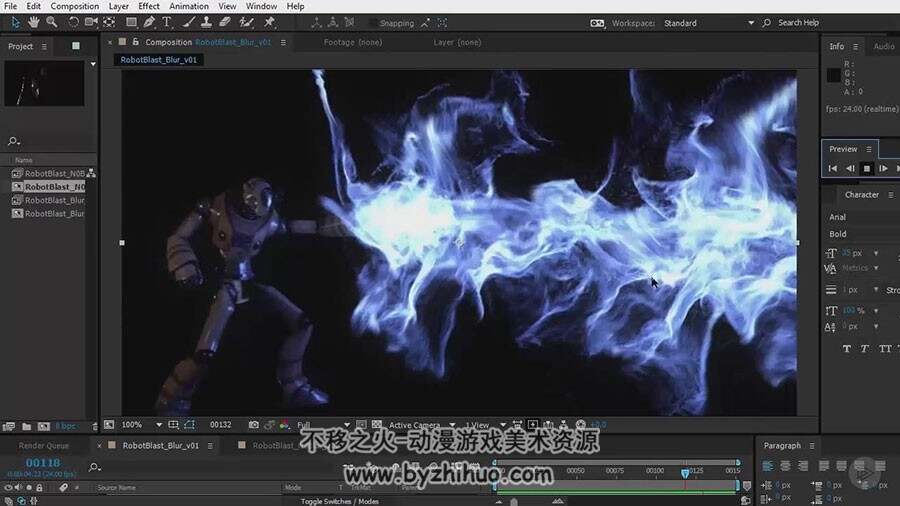Select the Clone Stamp tool
Image resolution: width=900 pixels, height=506 pixels.
pyautogui.click(x=206, y=22)
